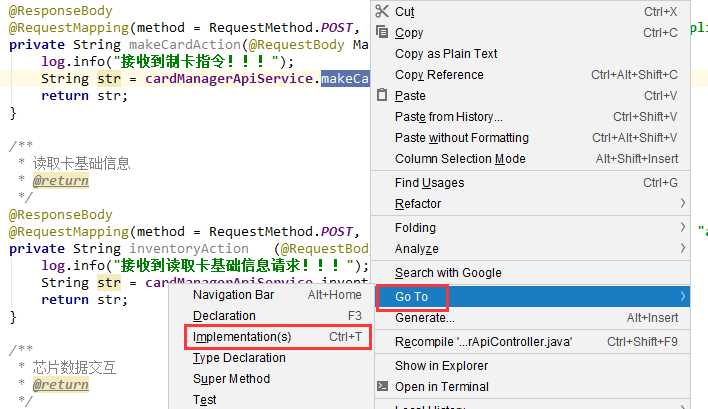Click the Copy pages icon
Viewport: 708px width, 409px height.
tap(382, 32)
